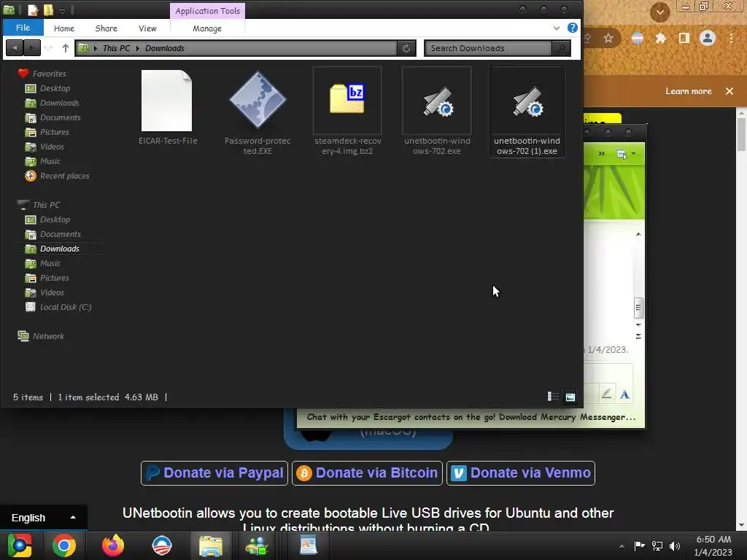Click Donate via Paypal button

(x=214, y=472)
